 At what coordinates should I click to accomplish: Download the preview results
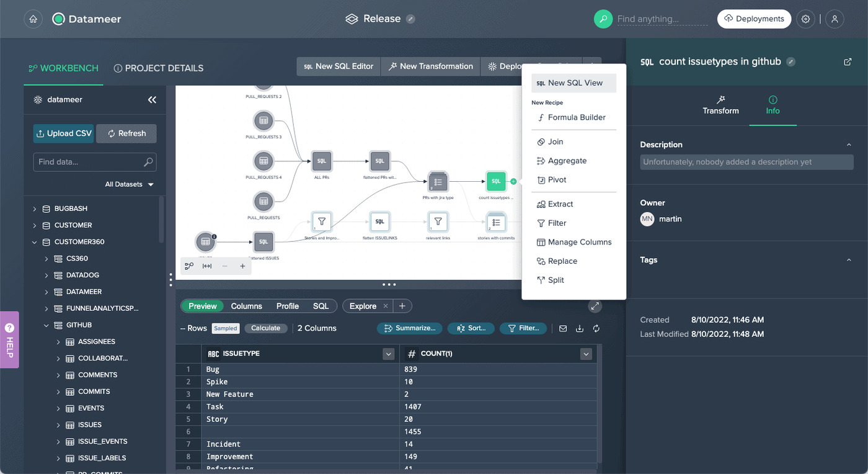pos(579,328)
